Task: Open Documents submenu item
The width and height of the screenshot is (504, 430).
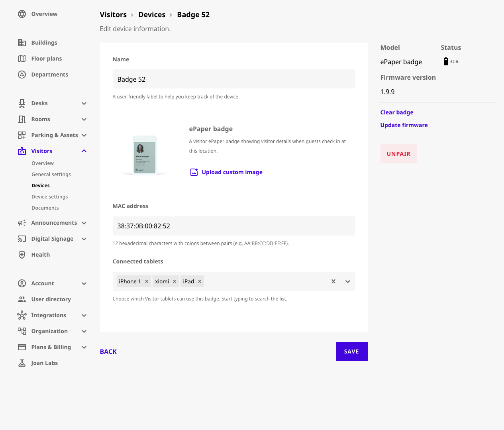Action: pyautogui.click(x=45, y=208)
